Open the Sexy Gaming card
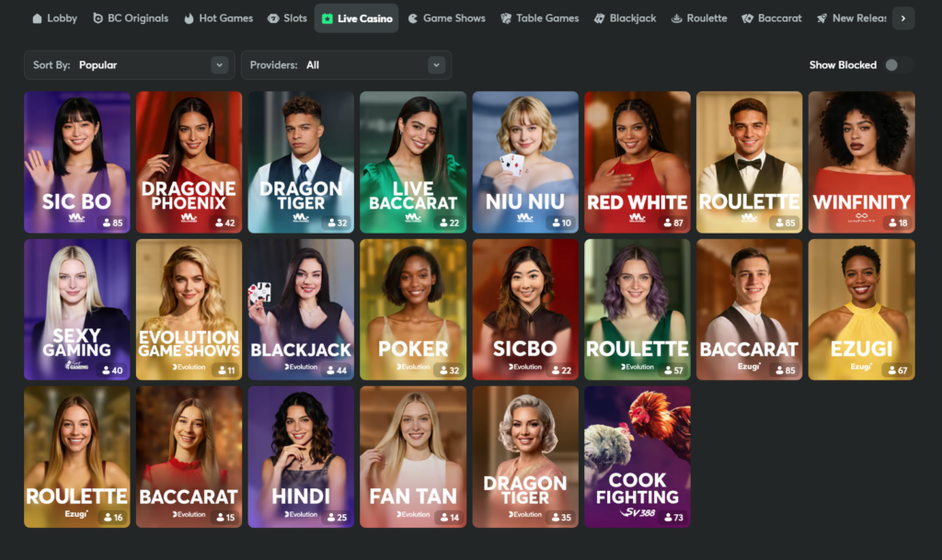 pos(77,310)
